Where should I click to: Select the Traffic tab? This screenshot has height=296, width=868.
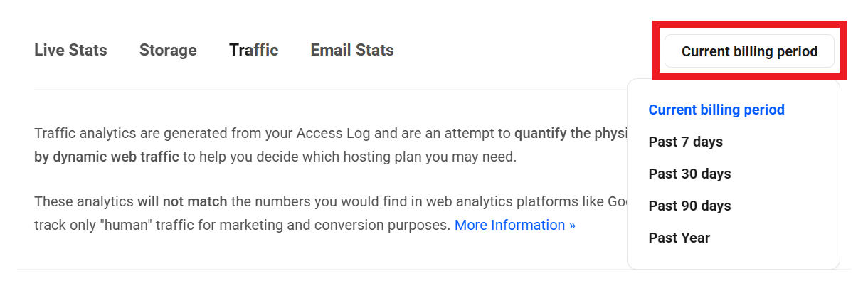pyautogui.click(x=253, y=51)
